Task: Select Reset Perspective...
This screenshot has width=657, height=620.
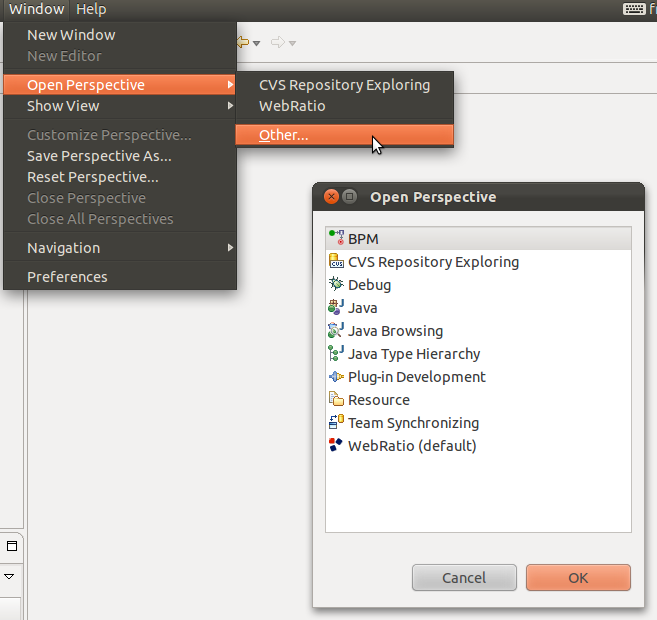Action: tap(120, 177)
